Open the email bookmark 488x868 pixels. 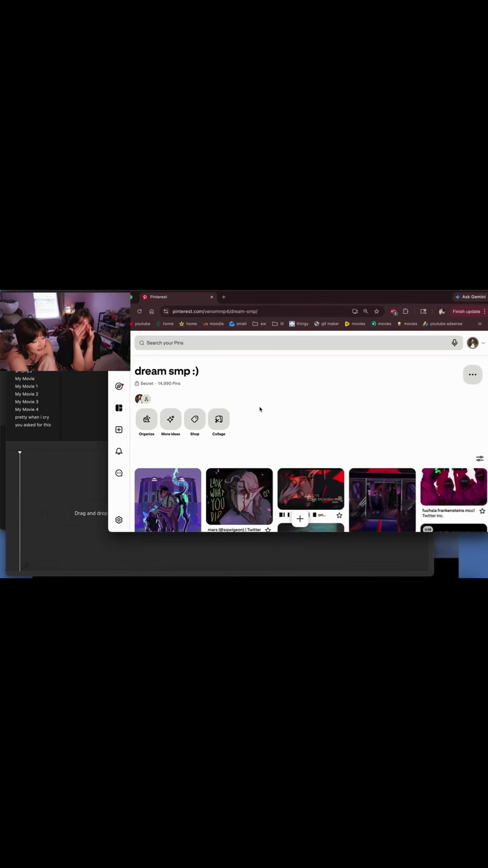tap(238, 324)
